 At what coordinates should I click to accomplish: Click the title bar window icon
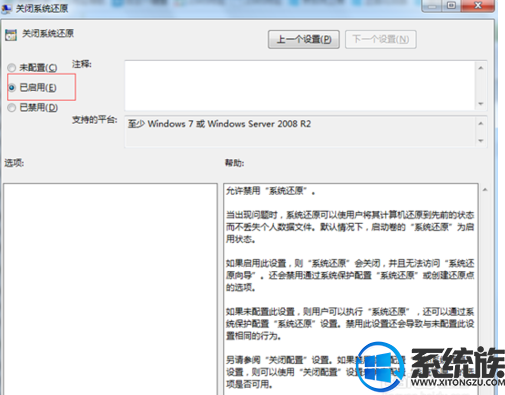(7, 8)
